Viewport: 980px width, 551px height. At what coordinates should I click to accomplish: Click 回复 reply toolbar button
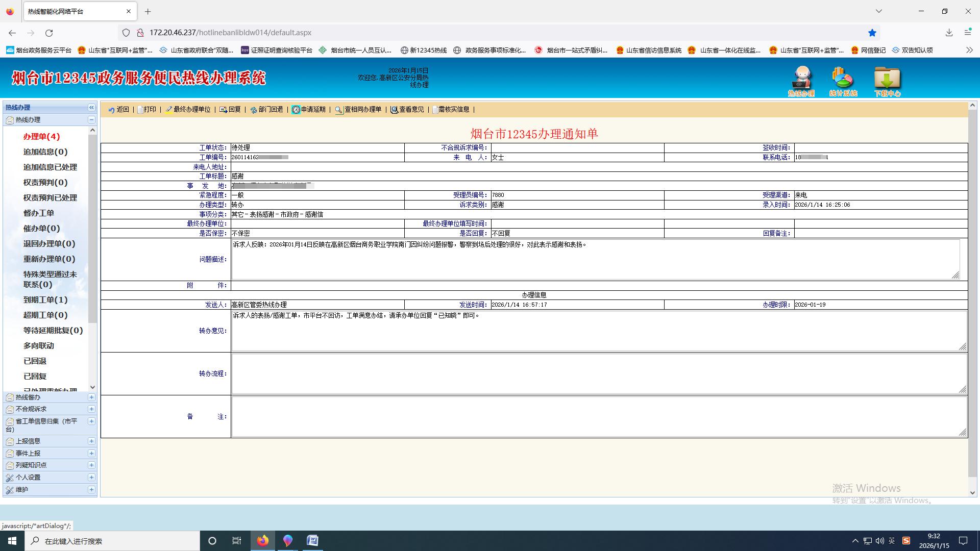[230, 110]
